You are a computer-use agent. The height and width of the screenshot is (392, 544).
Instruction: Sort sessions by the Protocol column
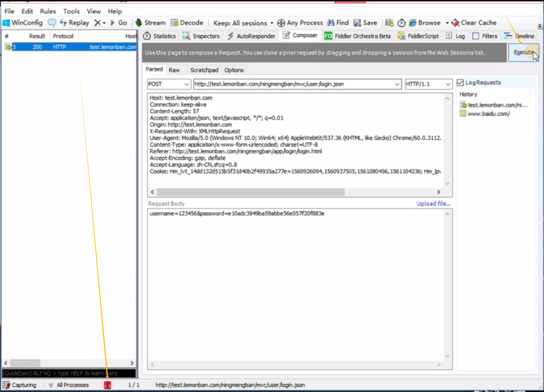coord(63,36)
